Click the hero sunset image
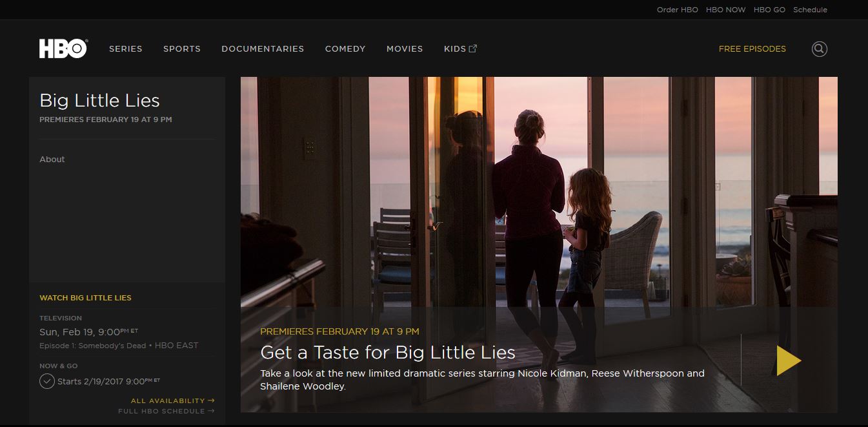Viewport: 868px width, 427px height. point(539,194)
